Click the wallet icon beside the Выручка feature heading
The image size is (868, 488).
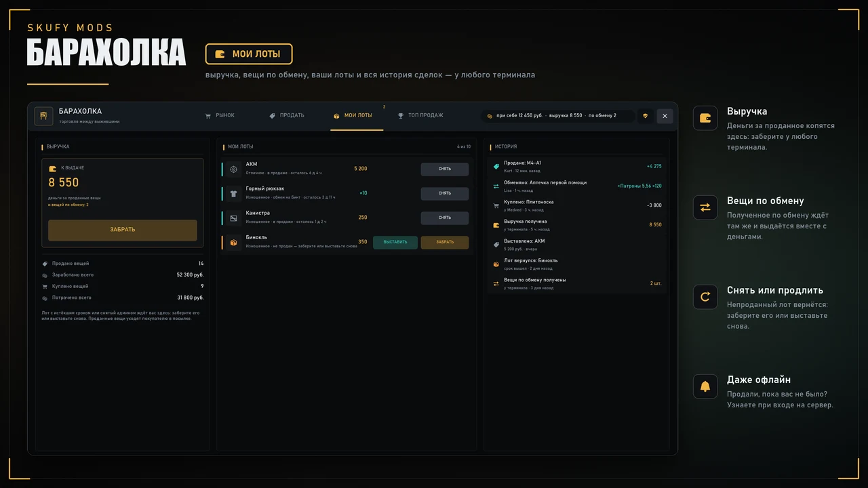[x=705, y=118]
